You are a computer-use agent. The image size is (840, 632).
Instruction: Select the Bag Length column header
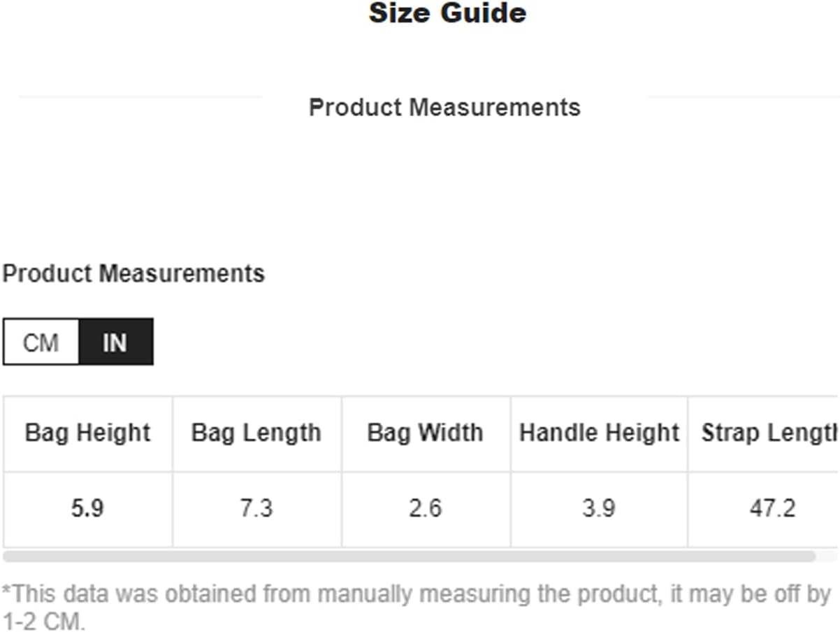click(x=256, y=433)
